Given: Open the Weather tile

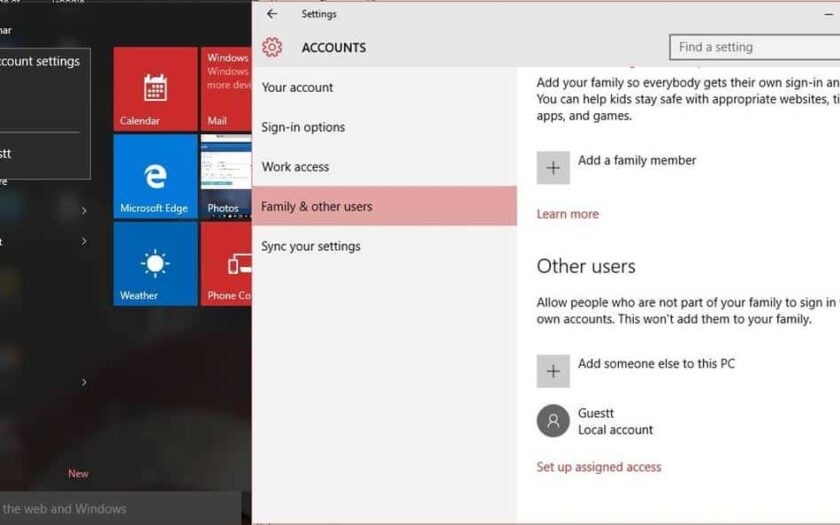Looking at the screenshot, I should pyautogui.click(x=155, y=264).
